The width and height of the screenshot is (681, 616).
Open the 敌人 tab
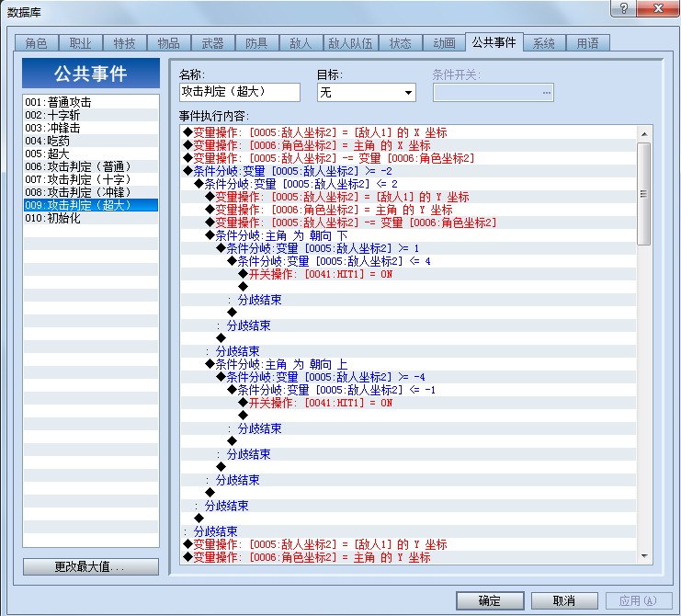[x=301, y=43]
